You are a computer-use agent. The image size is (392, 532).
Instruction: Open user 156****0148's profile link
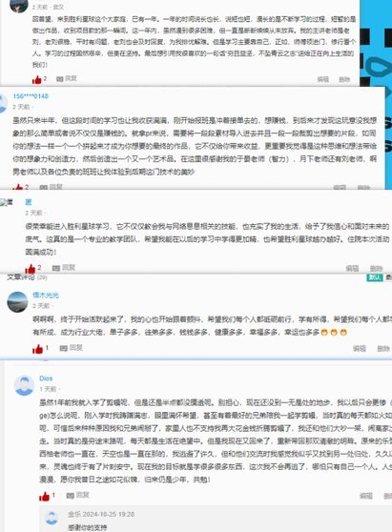coord(31,96)
